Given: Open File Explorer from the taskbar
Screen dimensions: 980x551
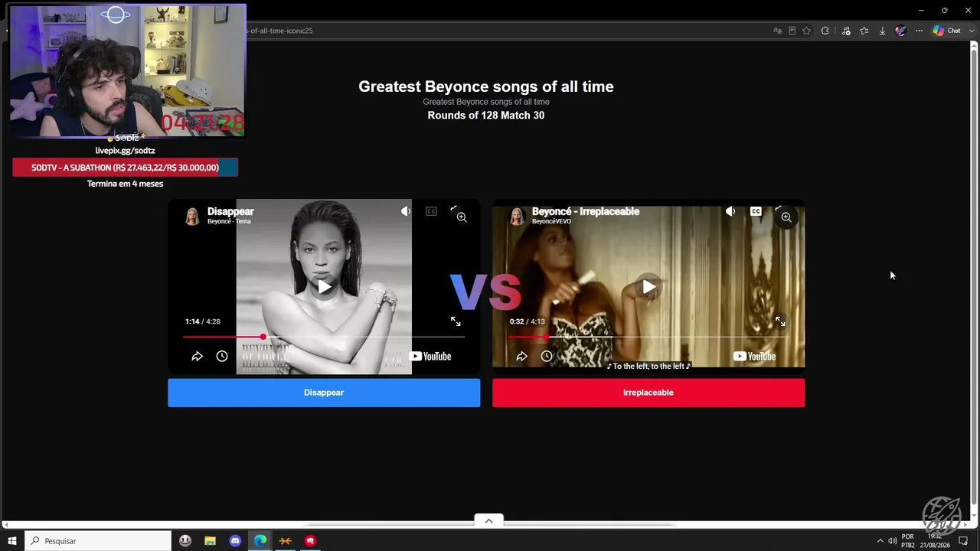Looking at the screenshot, I should coord(210,541).
